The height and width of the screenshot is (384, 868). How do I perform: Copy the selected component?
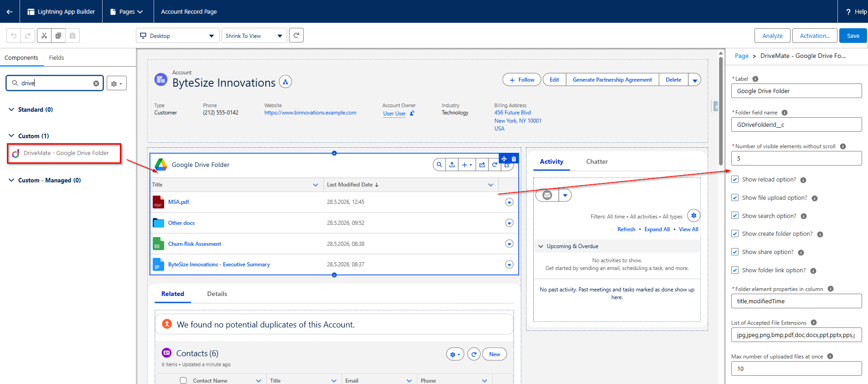click(x=58, y=36)
